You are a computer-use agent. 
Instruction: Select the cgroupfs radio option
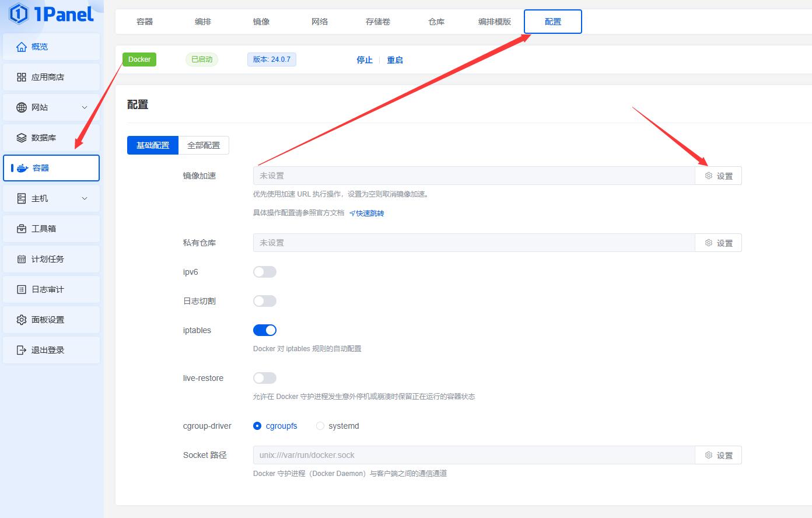tap(257, 426)
